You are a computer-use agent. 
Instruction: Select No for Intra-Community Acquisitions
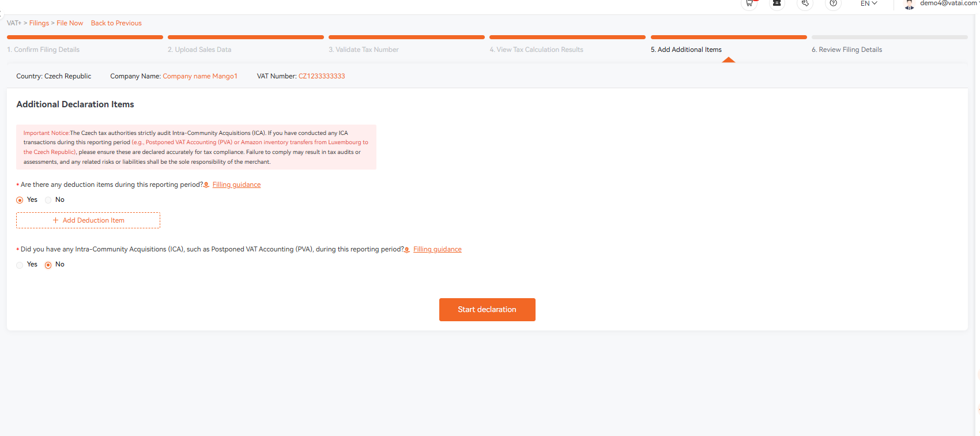[48, 265]
